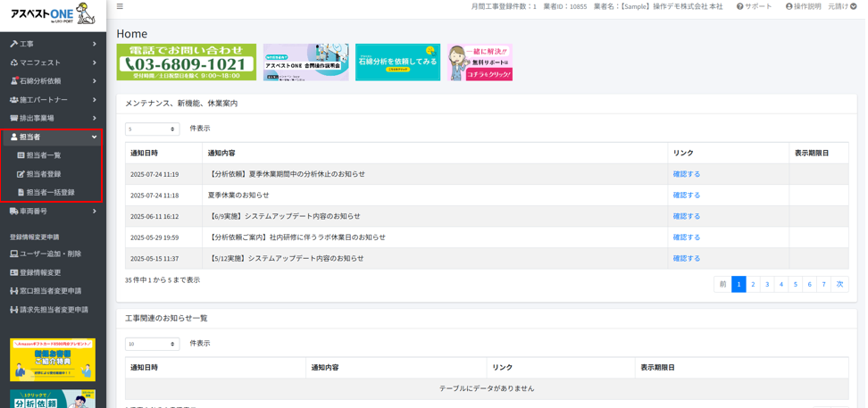Image resolution: width=868 pixels, height=408 pixels.
Task: Click the hamburger menu icon
Action: pos(121,6)
